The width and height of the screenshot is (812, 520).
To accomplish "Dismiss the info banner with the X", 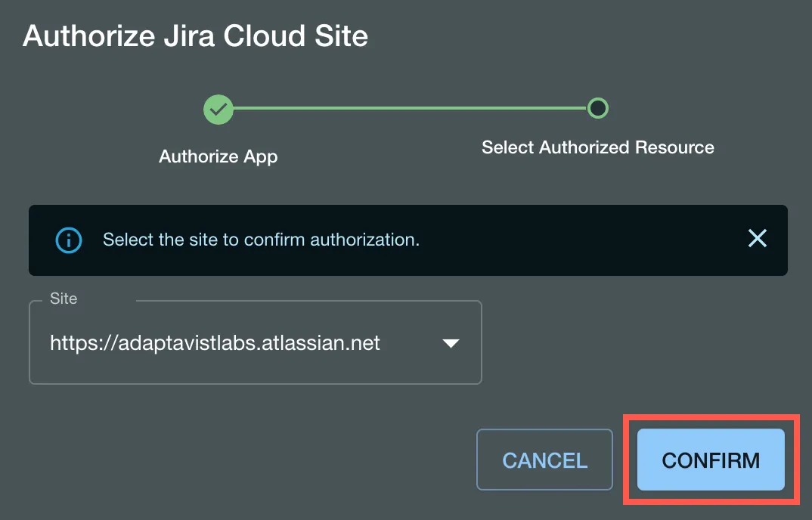I will click(757, 238).
